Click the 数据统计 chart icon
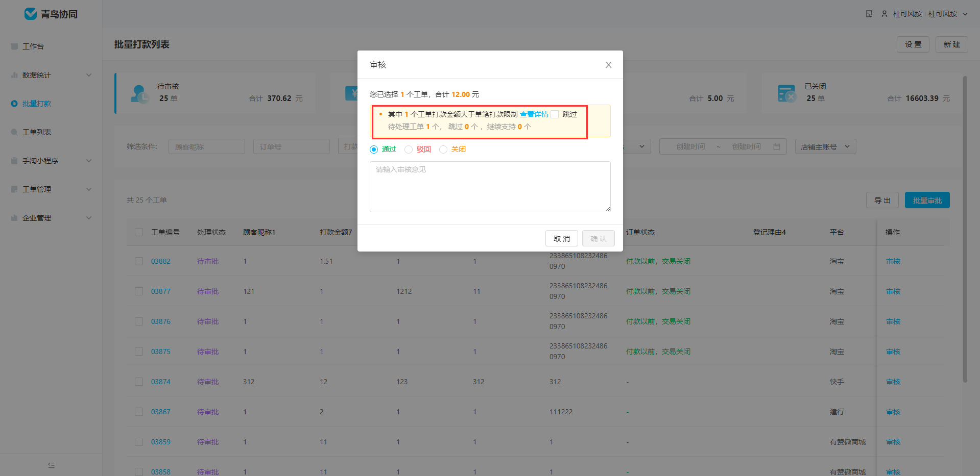 click(x=14, y=75)
